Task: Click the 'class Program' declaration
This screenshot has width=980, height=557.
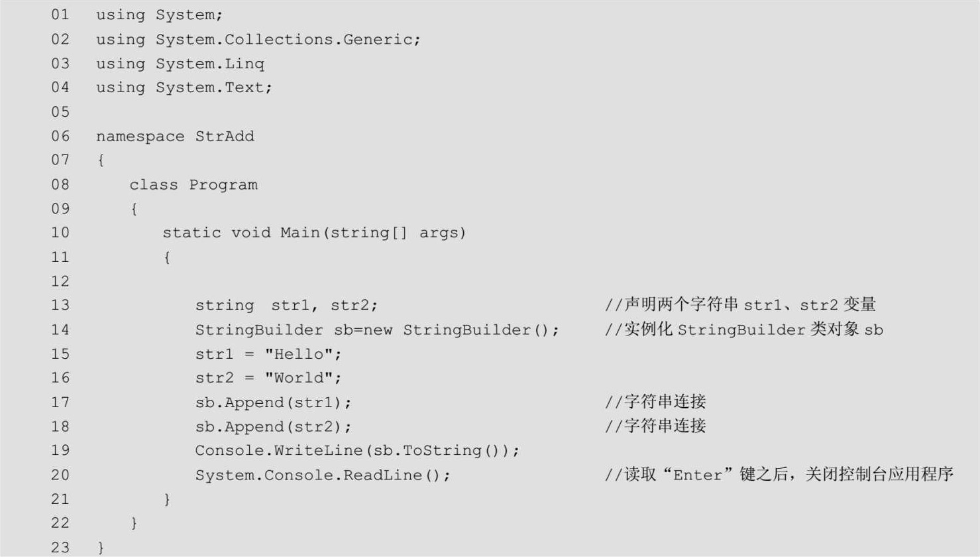Action: pyautogui.click(x=193, y=185)
